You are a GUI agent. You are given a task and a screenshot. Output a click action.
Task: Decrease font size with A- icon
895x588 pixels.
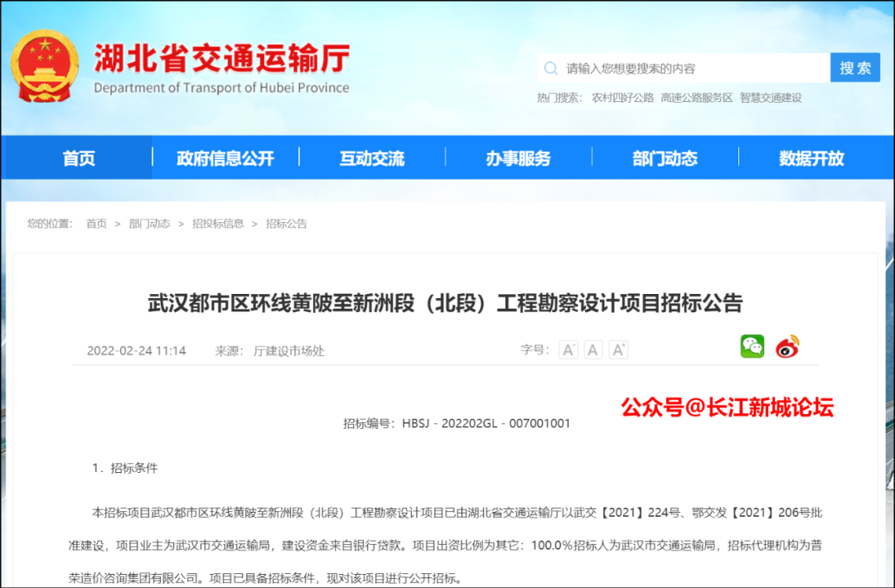pyautogui.click(x=568, y=349)
